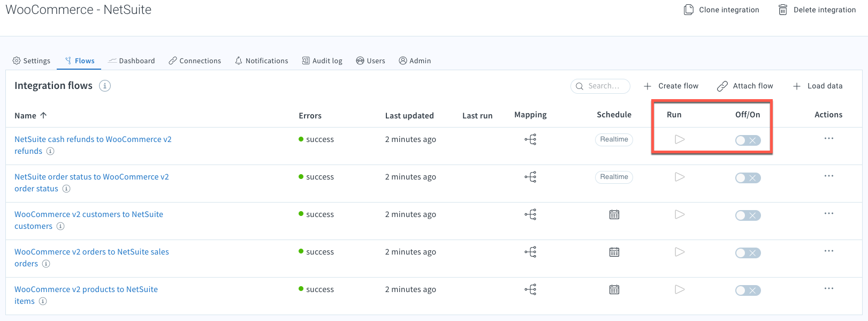The image size is (868, 321).
Task: Click Realtime schedule badge for cash refunds flow
Action: pos(614,139)
